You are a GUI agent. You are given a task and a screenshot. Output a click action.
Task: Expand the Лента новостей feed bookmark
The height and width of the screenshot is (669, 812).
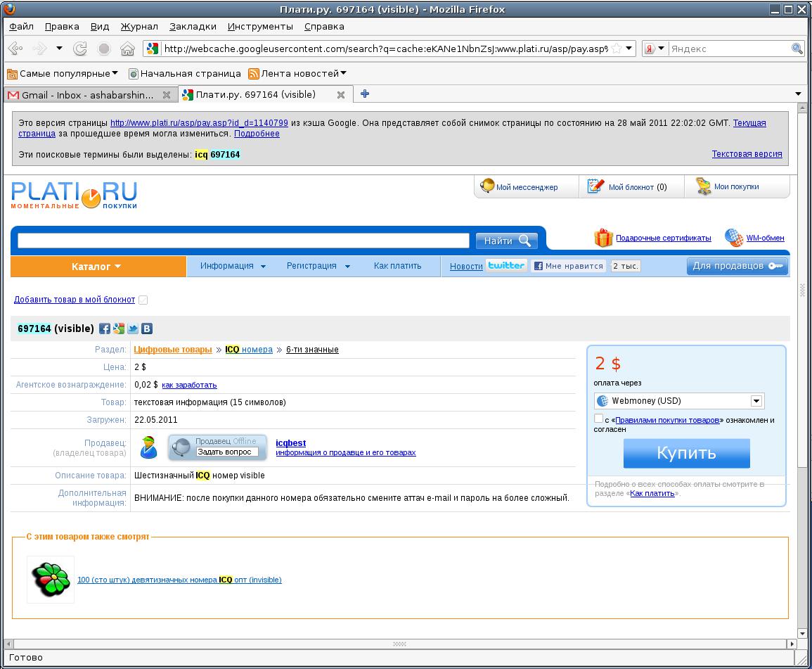[297, 74]
